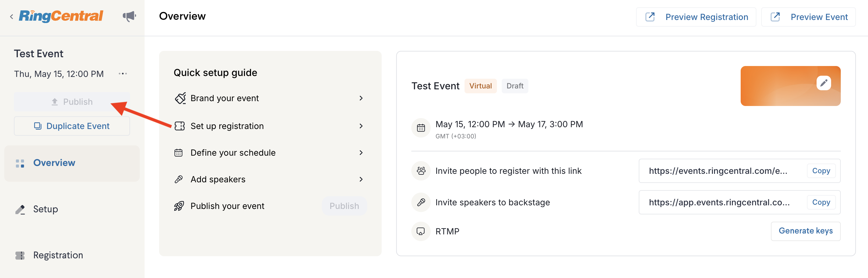
Task: Click the Duplicate Event button
Action: tap(72, 126)
